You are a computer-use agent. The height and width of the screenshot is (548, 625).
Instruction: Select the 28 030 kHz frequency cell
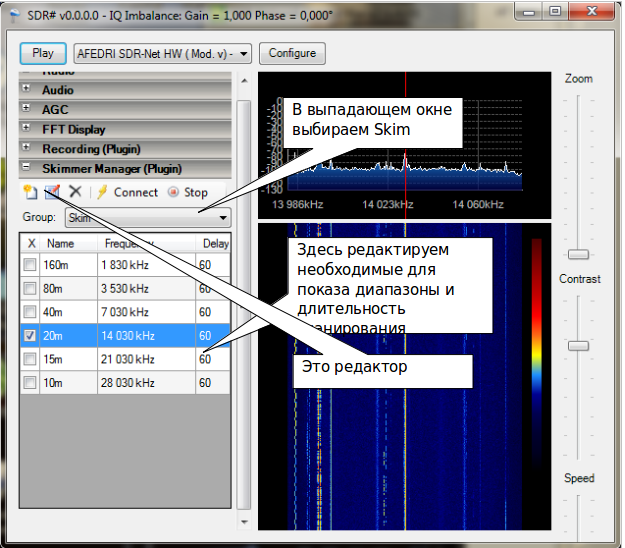coord(146,383)
